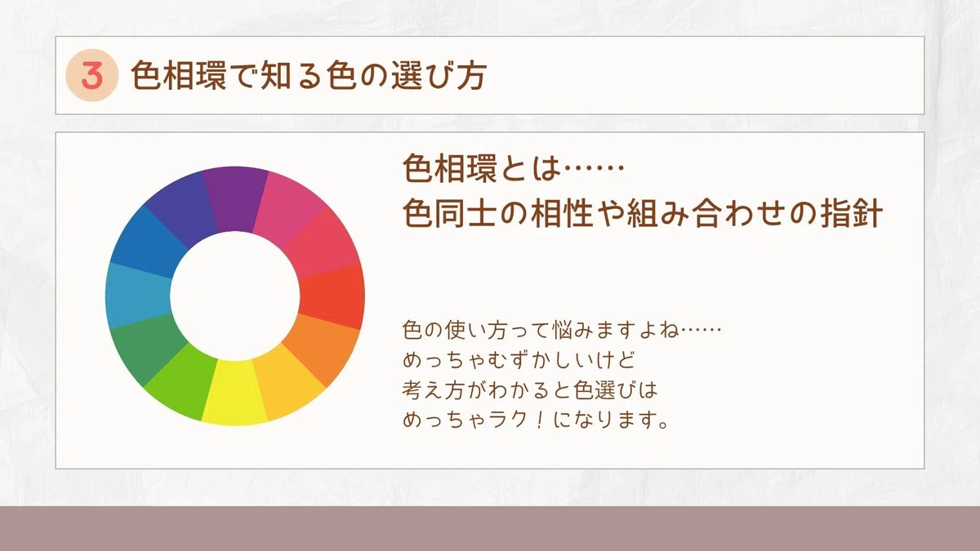
Task: Select the heading 色同士の相性や組み合わせの指針
Action: pyautogui.click(x=642, y=216)
